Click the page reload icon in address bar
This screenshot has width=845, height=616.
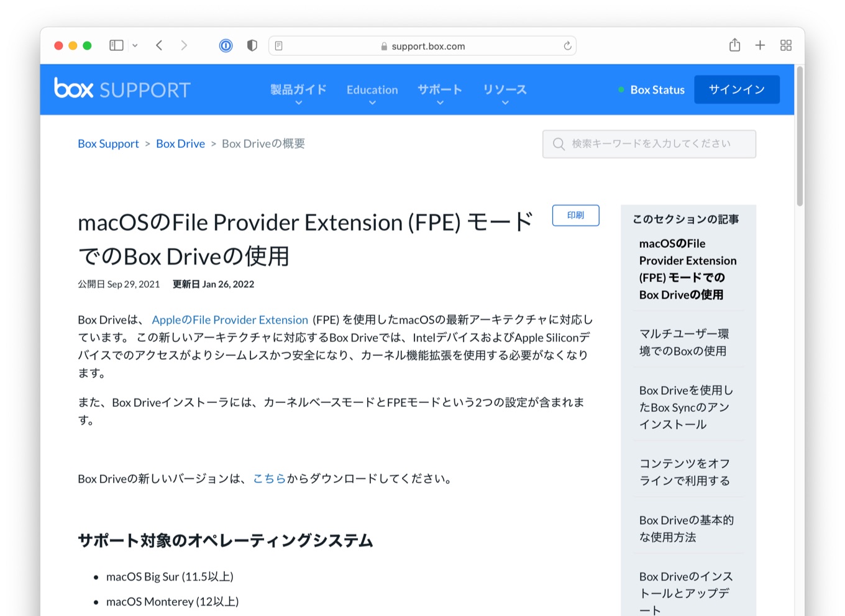(567, 45)
